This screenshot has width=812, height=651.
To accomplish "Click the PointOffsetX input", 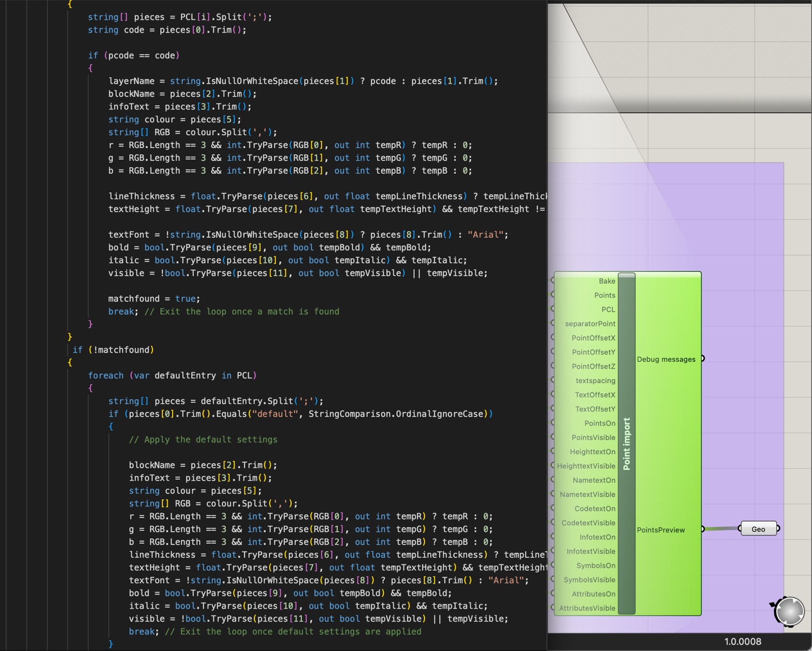I will [x=593, y=338].
